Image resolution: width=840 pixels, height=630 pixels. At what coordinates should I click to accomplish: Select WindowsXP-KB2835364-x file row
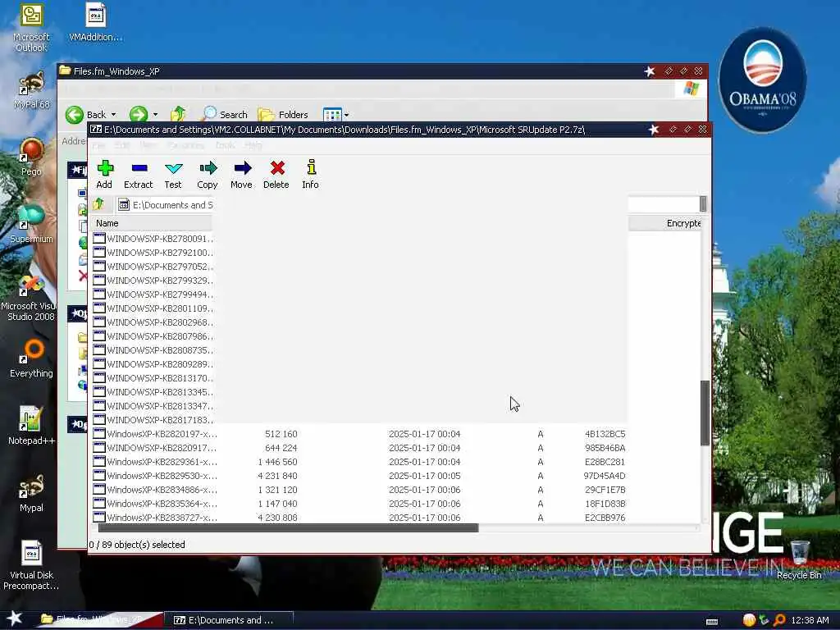click(396, 503)
